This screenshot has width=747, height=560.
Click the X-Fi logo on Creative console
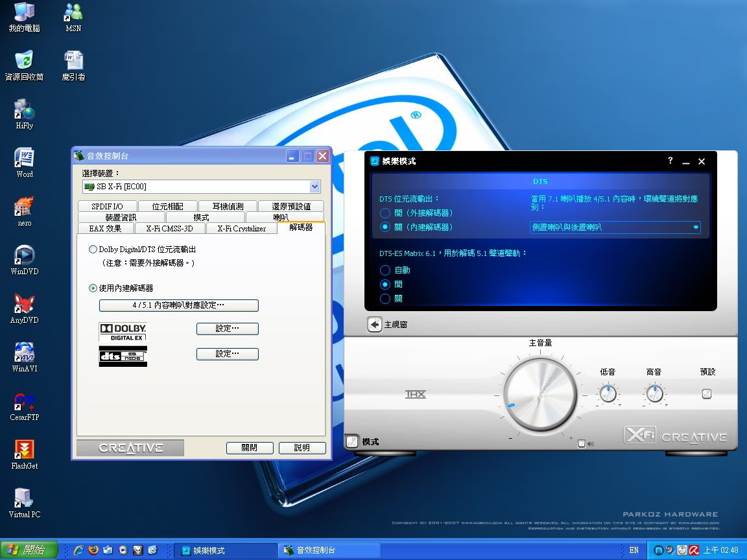pyautogui.click(x=640, y=434)
